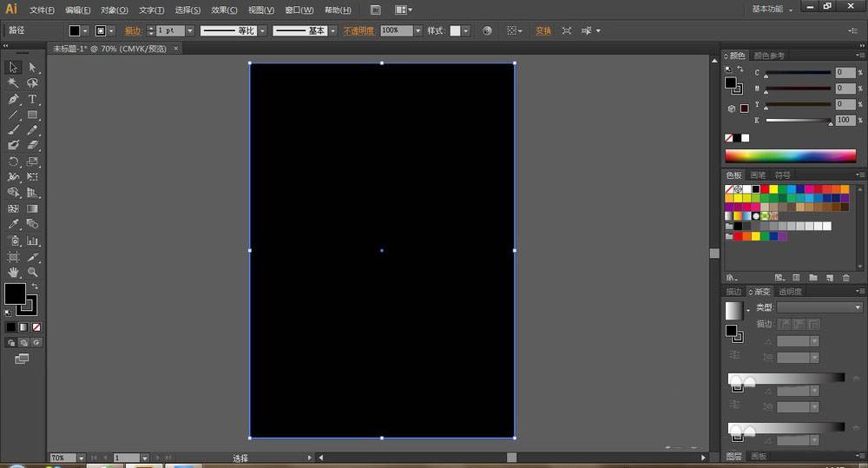Click the C value input field
Viewport: 868px width, 468px height.
[x=845, y=73]
